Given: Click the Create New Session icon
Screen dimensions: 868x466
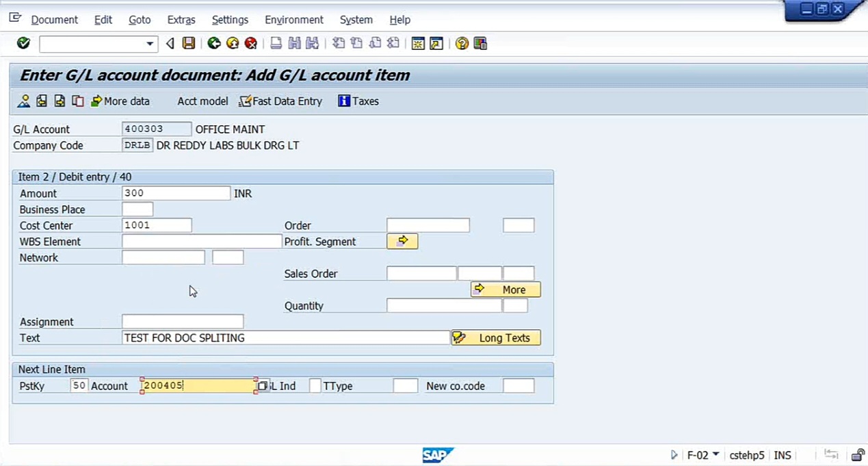Looking at the screenshot, I should point(418,44).
